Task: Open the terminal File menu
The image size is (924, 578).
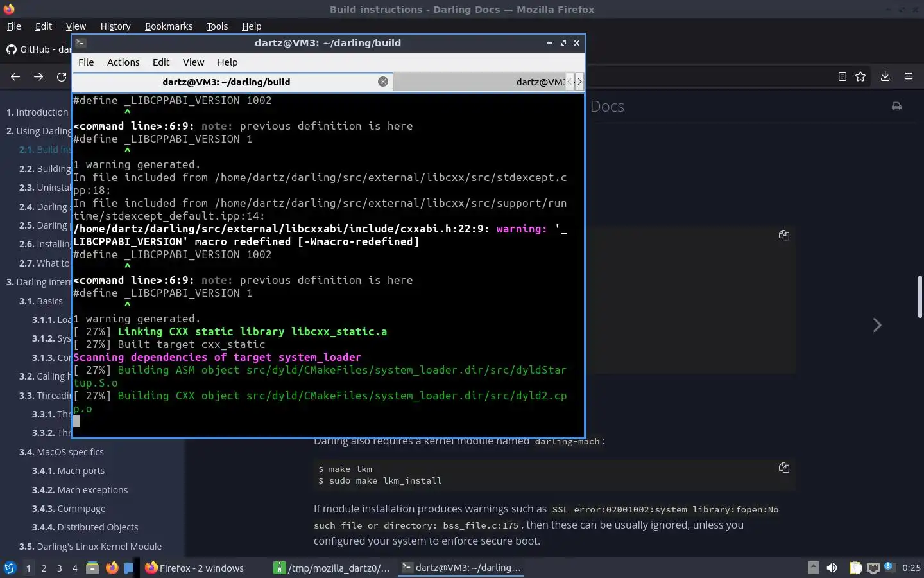Action: [x=86, y=62]
